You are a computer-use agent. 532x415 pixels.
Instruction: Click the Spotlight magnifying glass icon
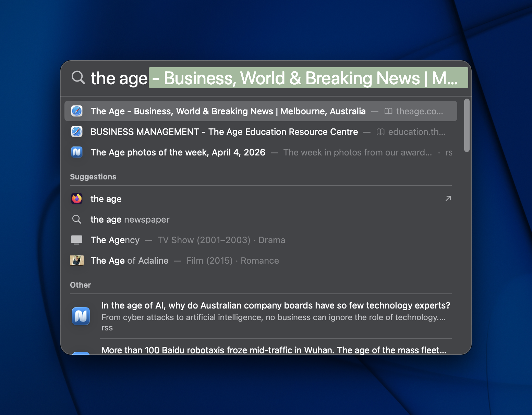(78, 77)
